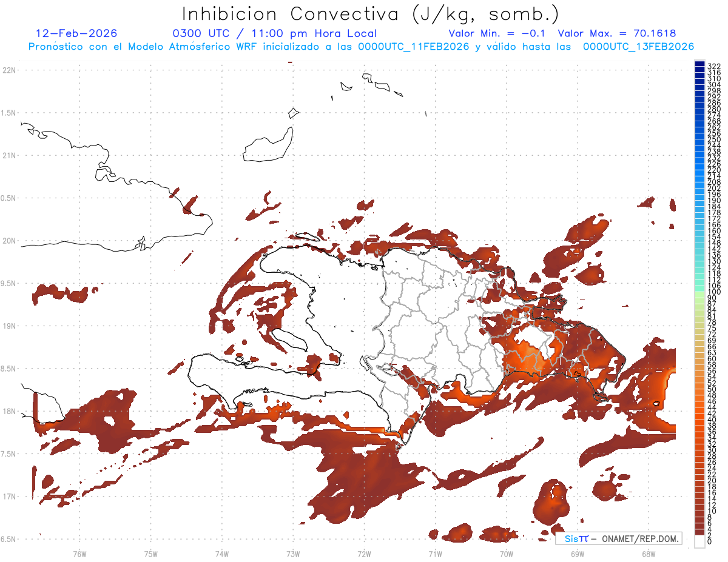Click the 'Valor Max. = 70.1618' readout
This screenshot has height=562, width=728.
pos(617,33)
